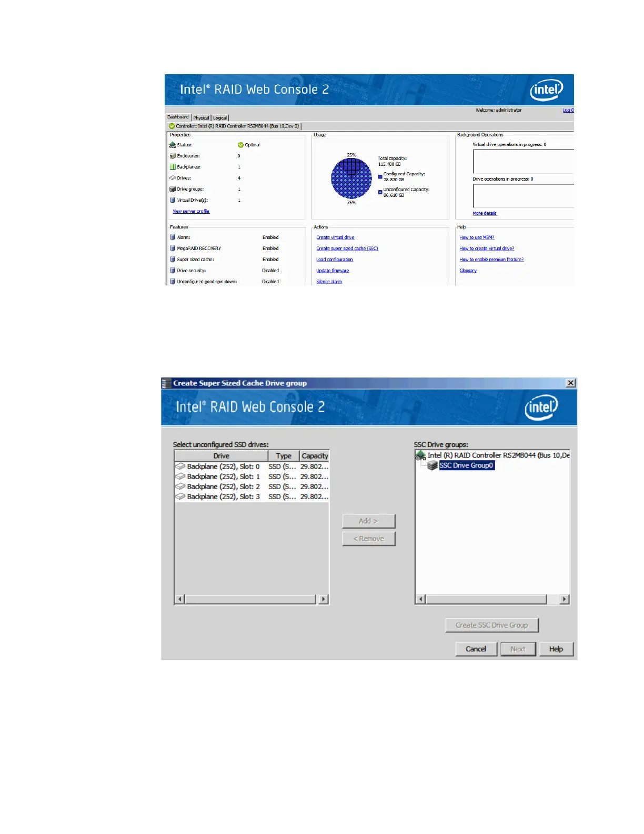Viewport: 644px width, 834px height.
Task: Open the More details link
Action: tap(485, 213)
